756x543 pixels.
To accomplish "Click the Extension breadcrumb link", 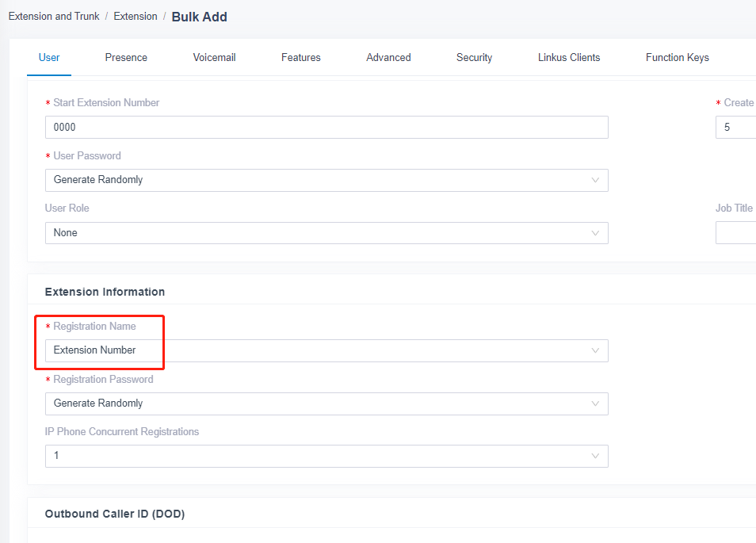I will click(136, 17).
